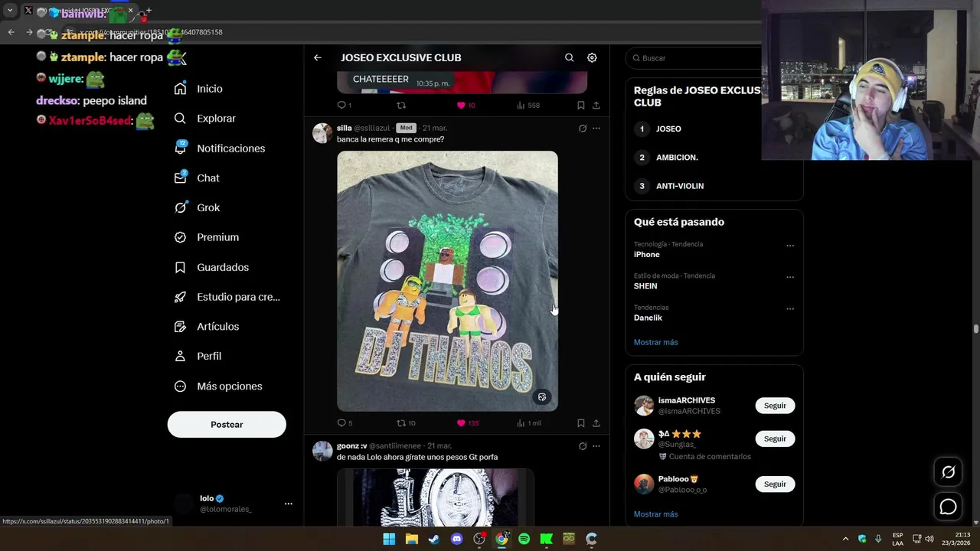
Task: Open Discord from the taskbar
Action: (x=457, y=539)
